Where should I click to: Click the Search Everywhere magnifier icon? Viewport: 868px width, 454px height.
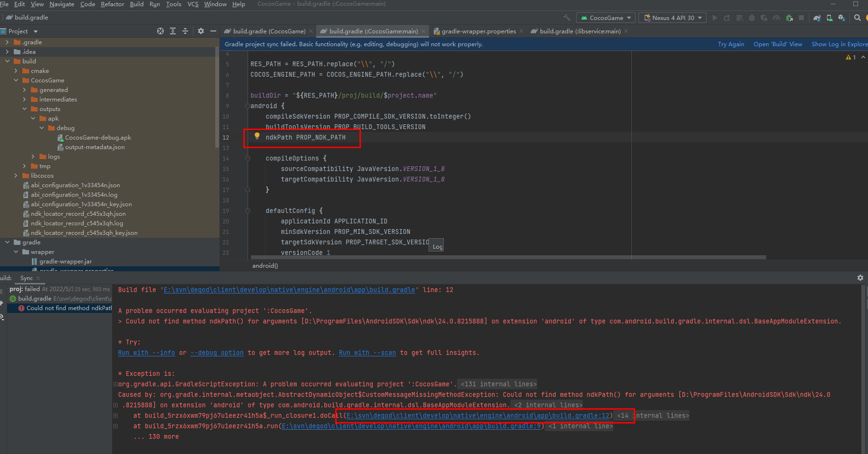[857, 18]
